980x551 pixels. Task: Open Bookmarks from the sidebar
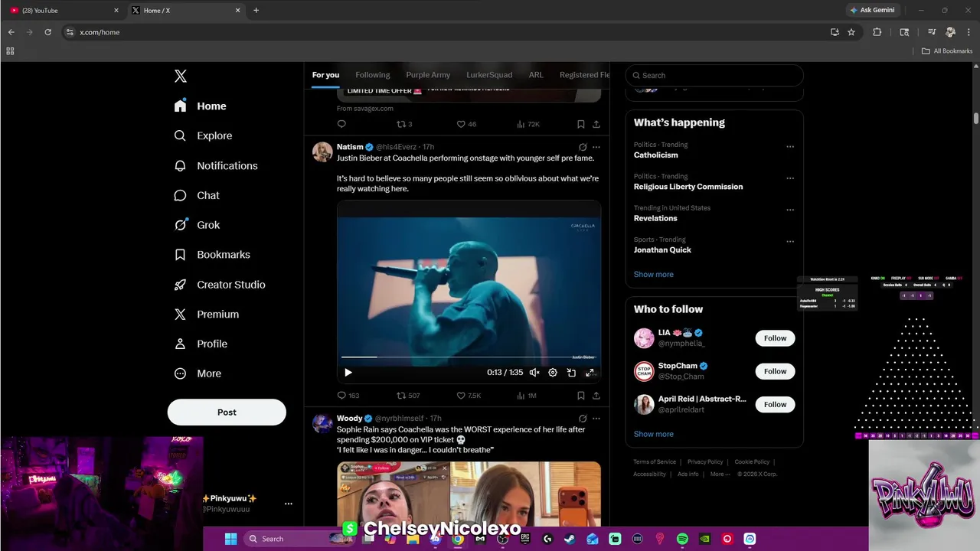pos(212,255)
